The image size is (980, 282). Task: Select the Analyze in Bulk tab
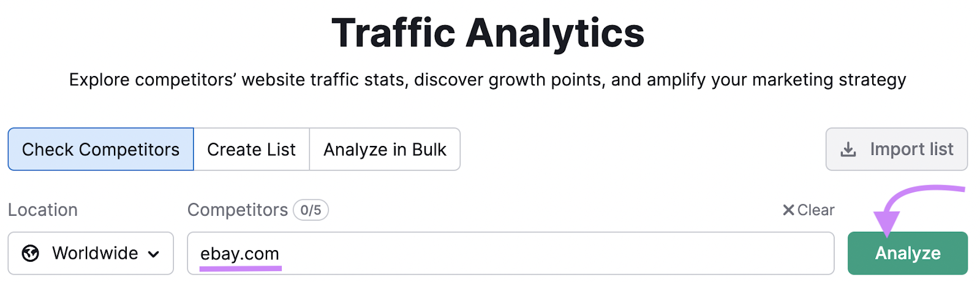click(x=385, y=149)
